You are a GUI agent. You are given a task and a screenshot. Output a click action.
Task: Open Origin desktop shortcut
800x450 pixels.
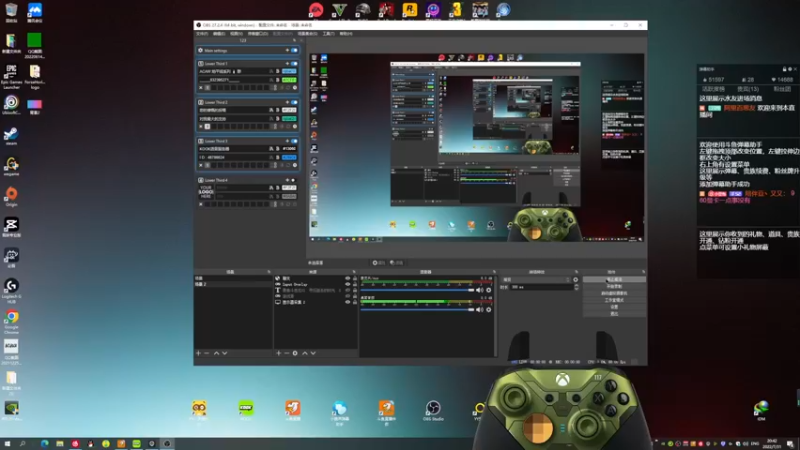(11, 197)
